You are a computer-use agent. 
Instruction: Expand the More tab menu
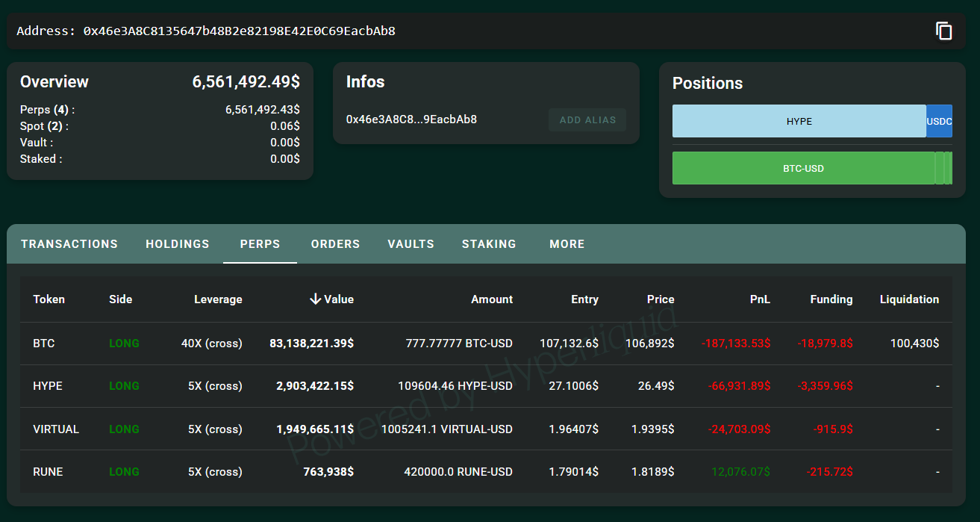click(567, 244)
